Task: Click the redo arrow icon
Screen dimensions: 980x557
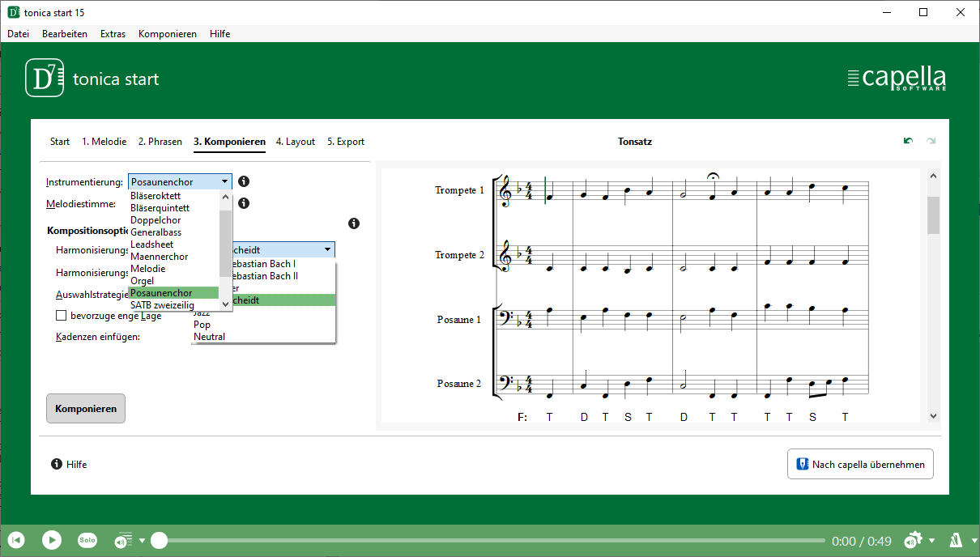Action: 931,141
